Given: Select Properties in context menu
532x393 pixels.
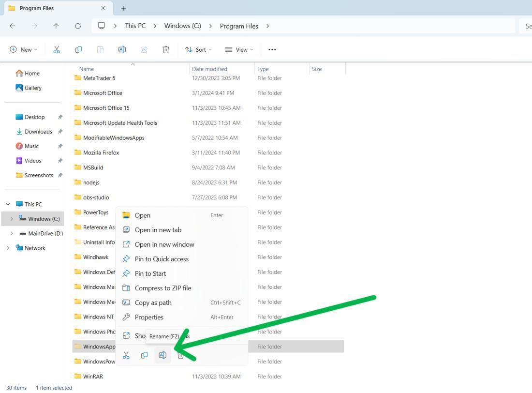Looking at the screenshot, I should pyautogui.click(x=181, y=317).
